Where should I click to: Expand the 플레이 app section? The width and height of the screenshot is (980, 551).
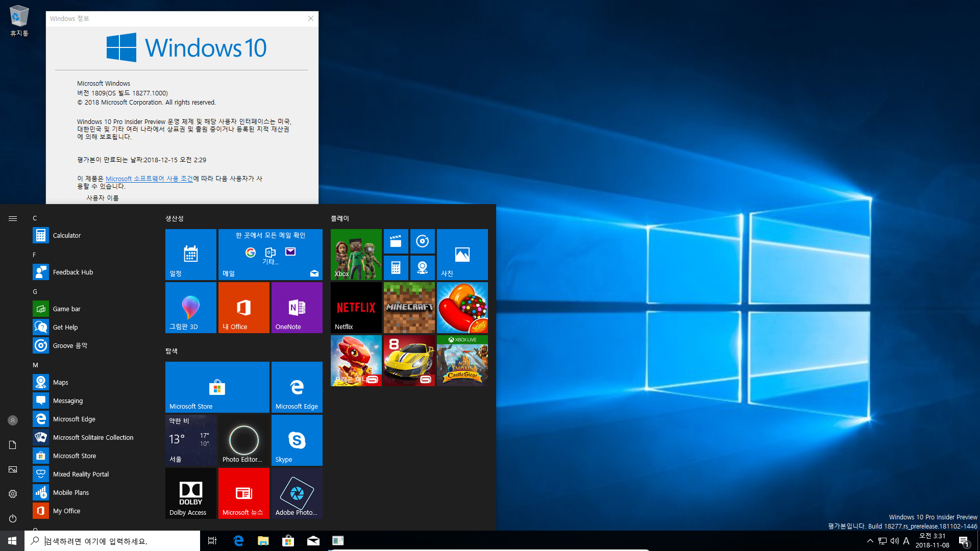click(x=340, y=218)
